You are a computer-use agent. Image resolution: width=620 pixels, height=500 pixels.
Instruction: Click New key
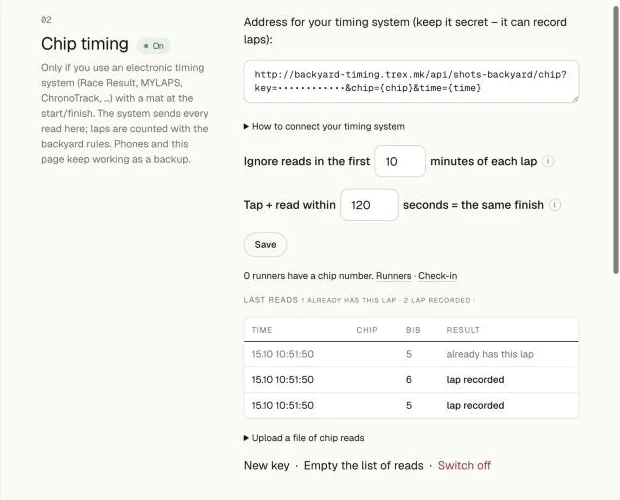267,466
